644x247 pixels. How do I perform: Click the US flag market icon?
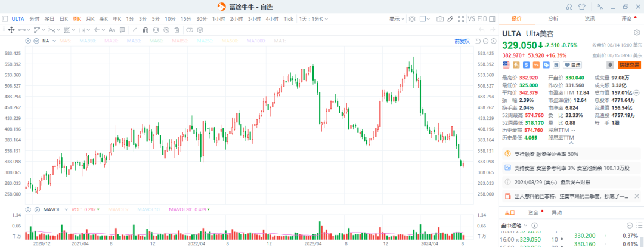coord(506,65)
